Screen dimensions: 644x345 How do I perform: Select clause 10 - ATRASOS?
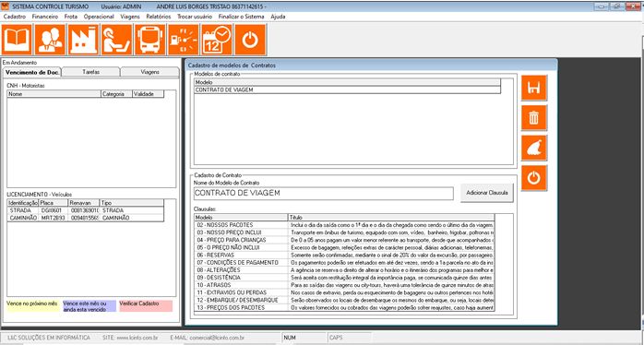point(344,285)
